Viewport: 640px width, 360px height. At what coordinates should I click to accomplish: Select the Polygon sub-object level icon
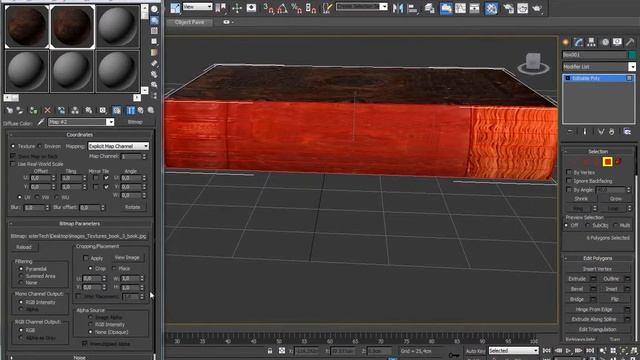point(608,162)
